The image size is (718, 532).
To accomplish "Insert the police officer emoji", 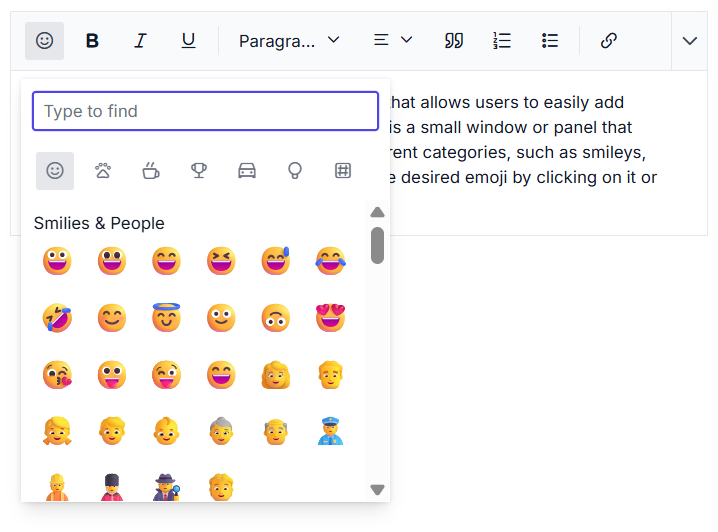I will [330, 431].
